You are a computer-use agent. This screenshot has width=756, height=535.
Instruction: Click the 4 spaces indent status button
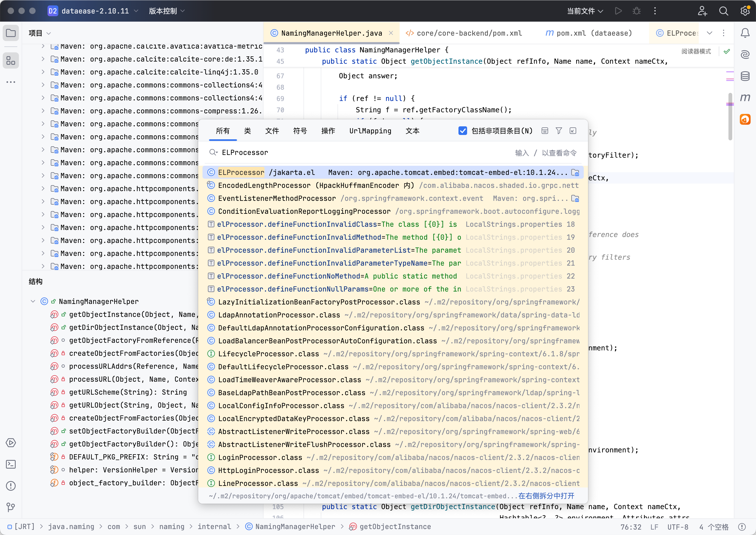(x=714, y=527)
